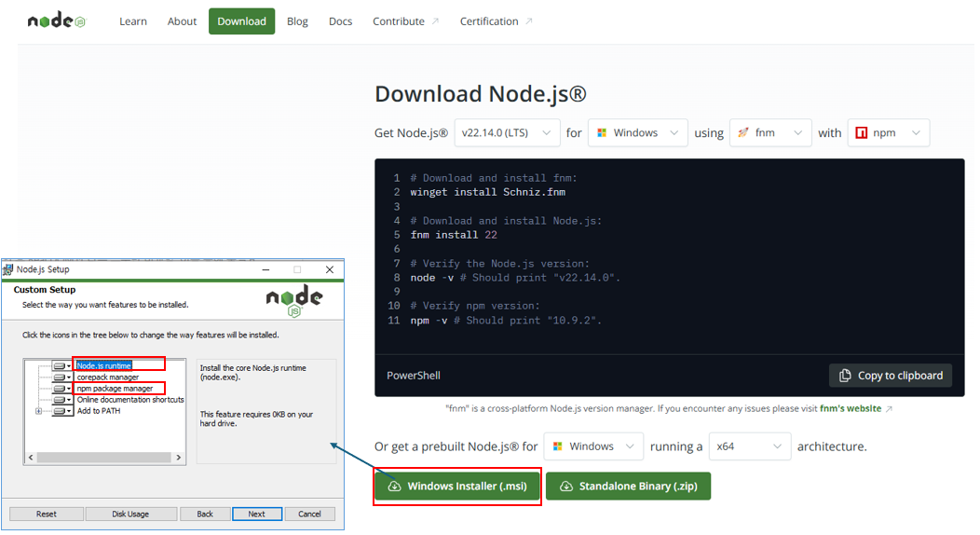Click the external-link arrow after fnm's website
980x535 pixels.
click(x=889, y=409)
